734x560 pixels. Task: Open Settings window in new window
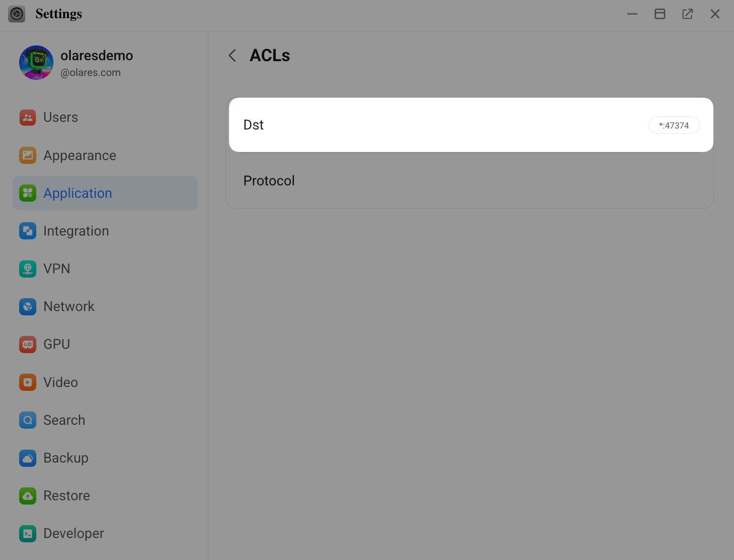click(x=687, y=14)
